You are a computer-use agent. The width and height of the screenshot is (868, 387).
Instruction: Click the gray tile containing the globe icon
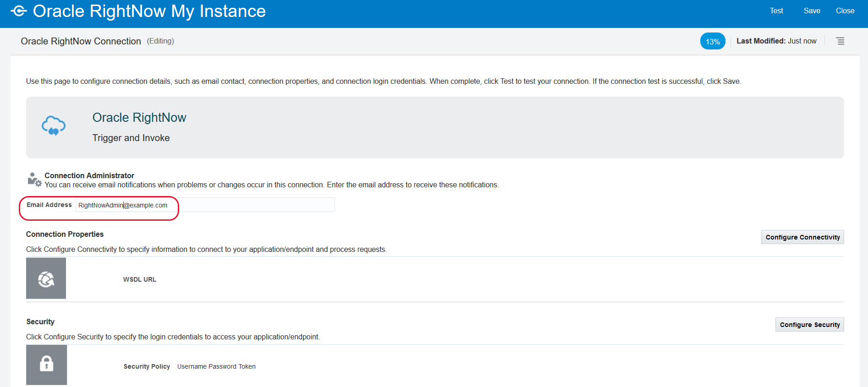click(x=46, y=278)
